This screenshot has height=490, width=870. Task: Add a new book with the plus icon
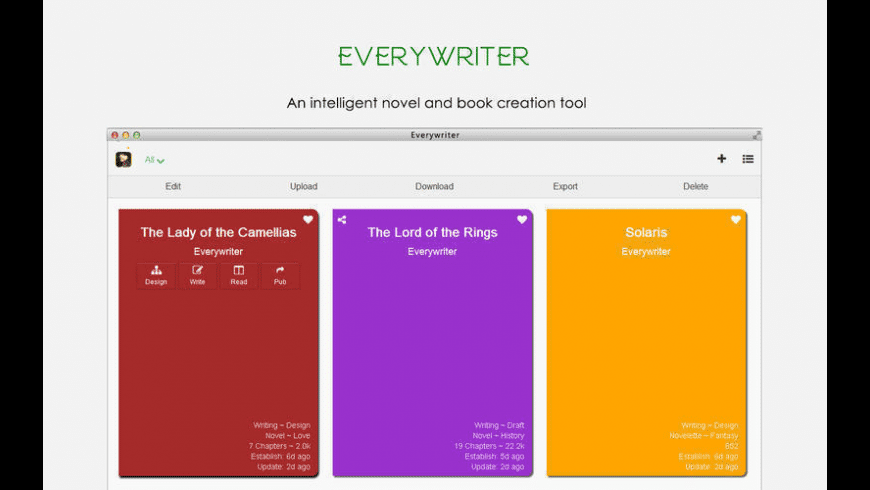[x=722, y=159]
